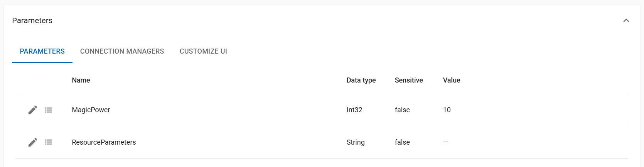This screenshot has width=644, height=167.
Task: Click the false Sensitive cell for MagicPower
Action: (402, 110)
